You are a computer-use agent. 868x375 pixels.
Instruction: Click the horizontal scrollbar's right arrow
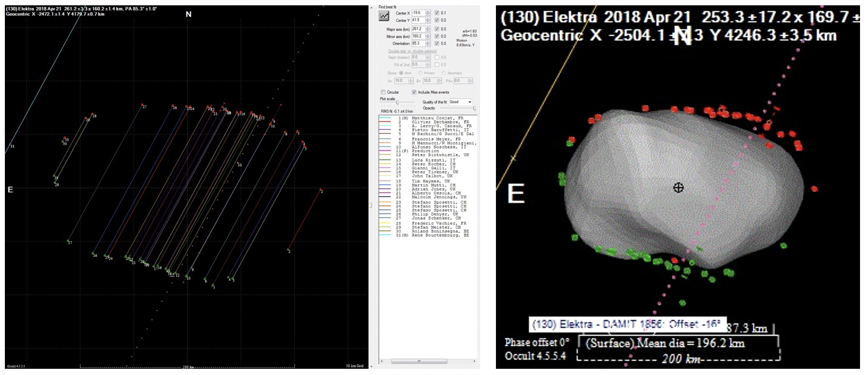(x=474, y=361)
